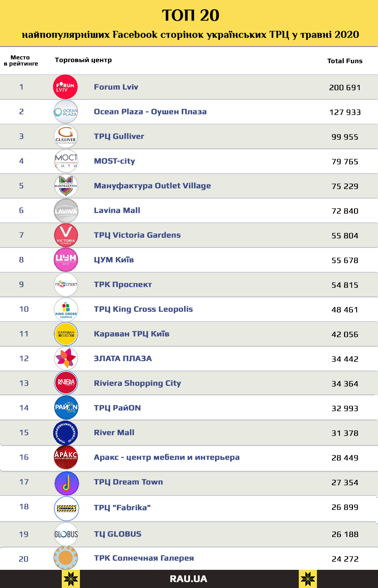Open the Lavina Mall name link
378x588 pixels.
click(x=117, y=211)
